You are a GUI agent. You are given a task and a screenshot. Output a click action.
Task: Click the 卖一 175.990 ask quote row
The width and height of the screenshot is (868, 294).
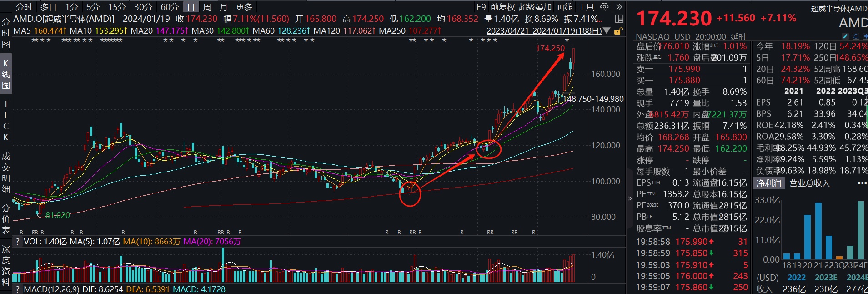coord(692,69)
